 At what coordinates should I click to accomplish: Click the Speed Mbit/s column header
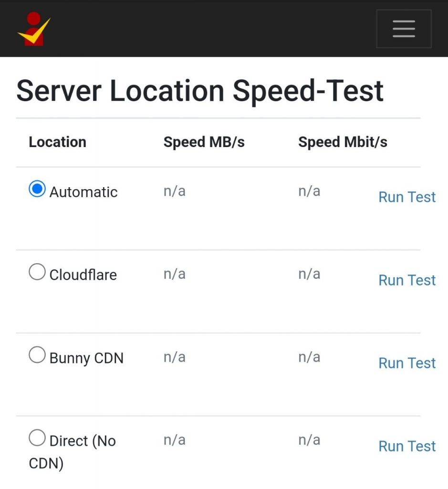coord(343,142)
